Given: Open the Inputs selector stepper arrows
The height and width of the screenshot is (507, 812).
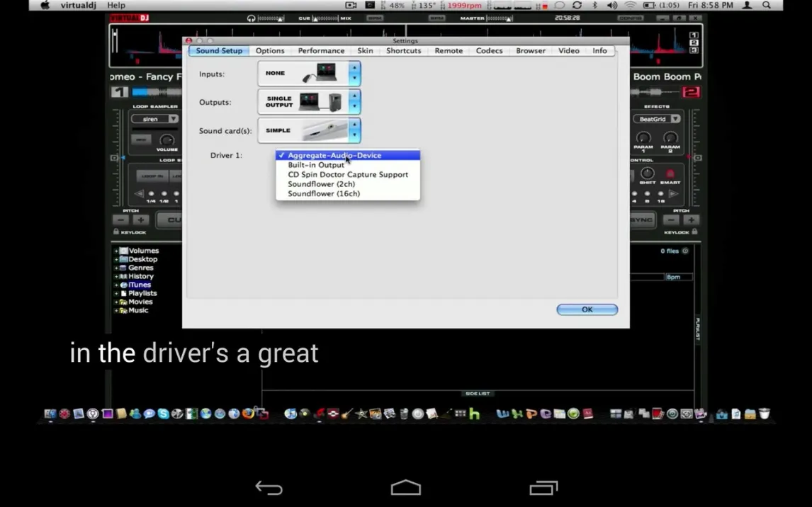Looking at the screenshot, I should pyautogui.click(x=354, y=74).
